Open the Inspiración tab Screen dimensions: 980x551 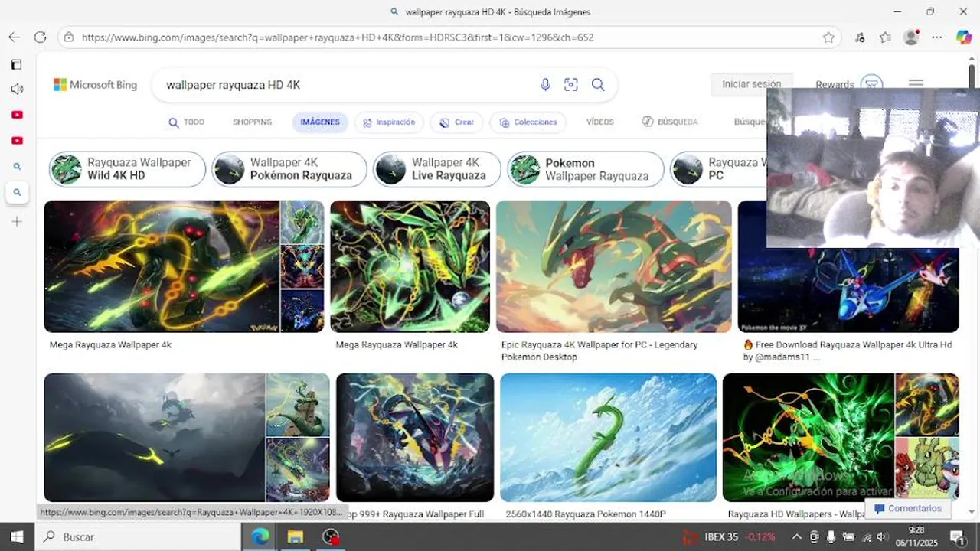coord(389,122)
